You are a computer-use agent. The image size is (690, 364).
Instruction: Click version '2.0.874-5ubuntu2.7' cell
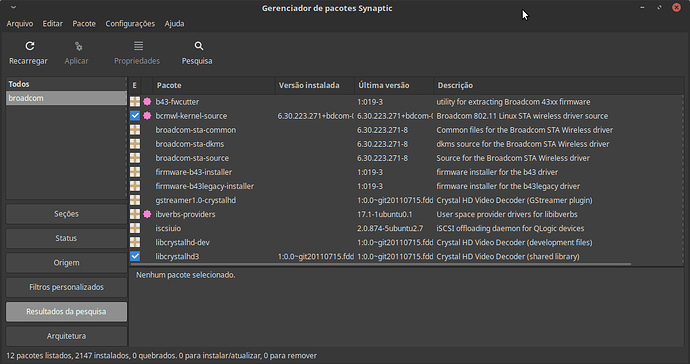click(x=390, y=228)
